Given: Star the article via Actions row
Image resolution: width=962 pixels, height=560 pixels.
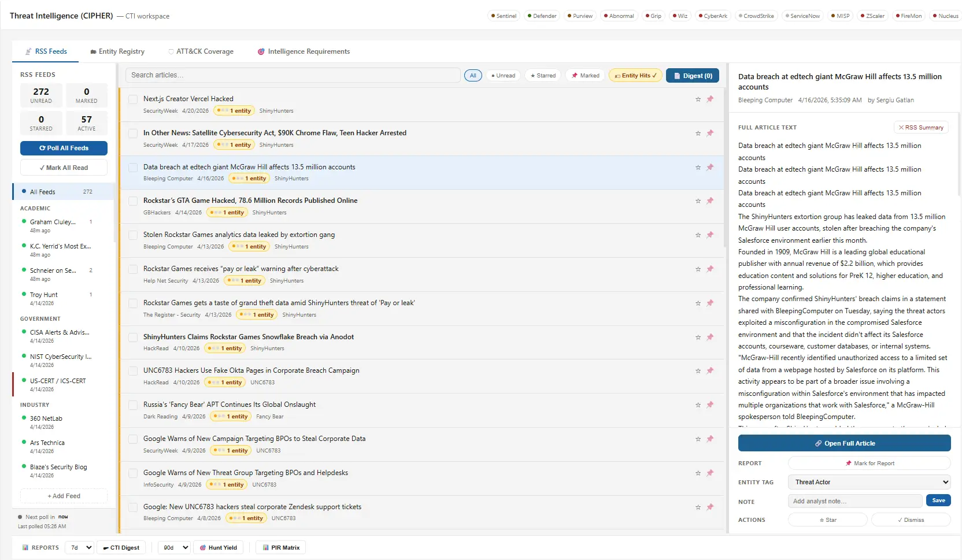Looking at the screenshot, I should tap(828, 520).
